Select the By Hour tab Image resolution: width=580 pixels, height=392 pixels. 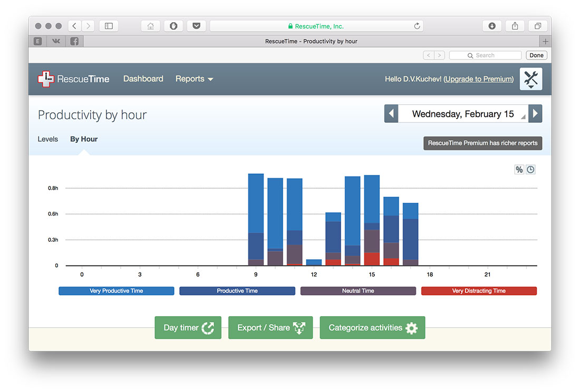(x=84, y=139)
